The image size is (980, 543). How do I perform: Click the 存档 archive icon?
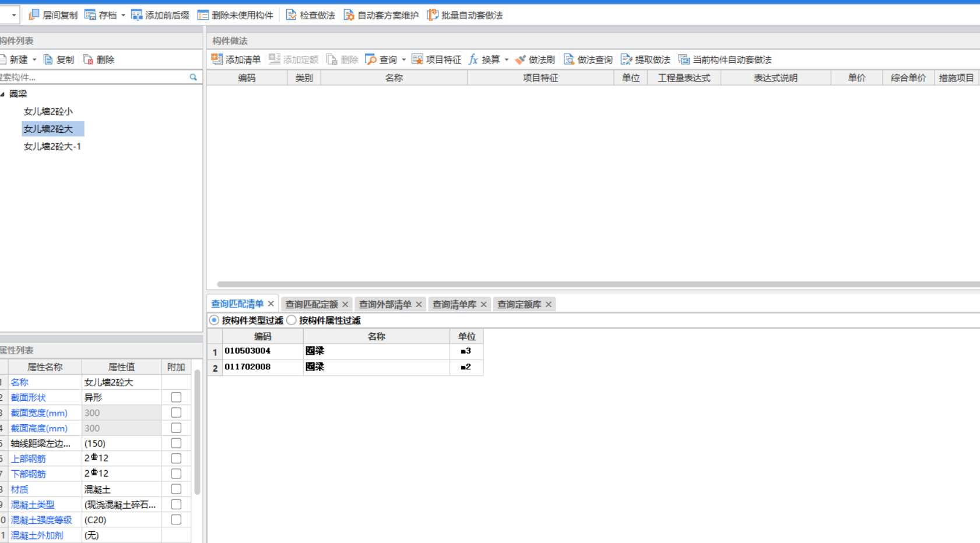pyautogui.click(x=90, y=15)
